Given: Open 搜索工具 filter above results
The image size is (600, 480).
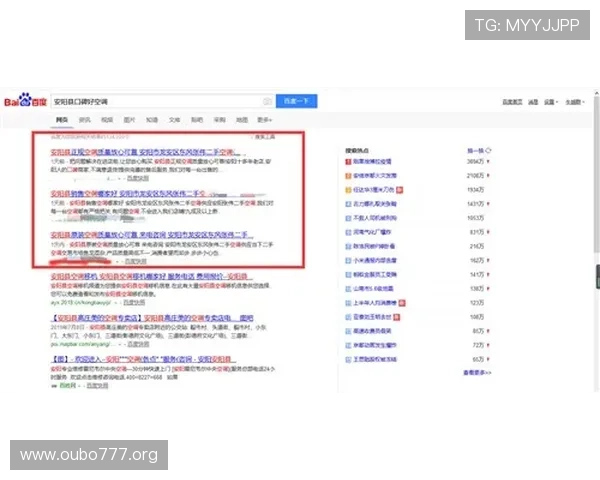Looking at the screenshot, I should 265,137.
